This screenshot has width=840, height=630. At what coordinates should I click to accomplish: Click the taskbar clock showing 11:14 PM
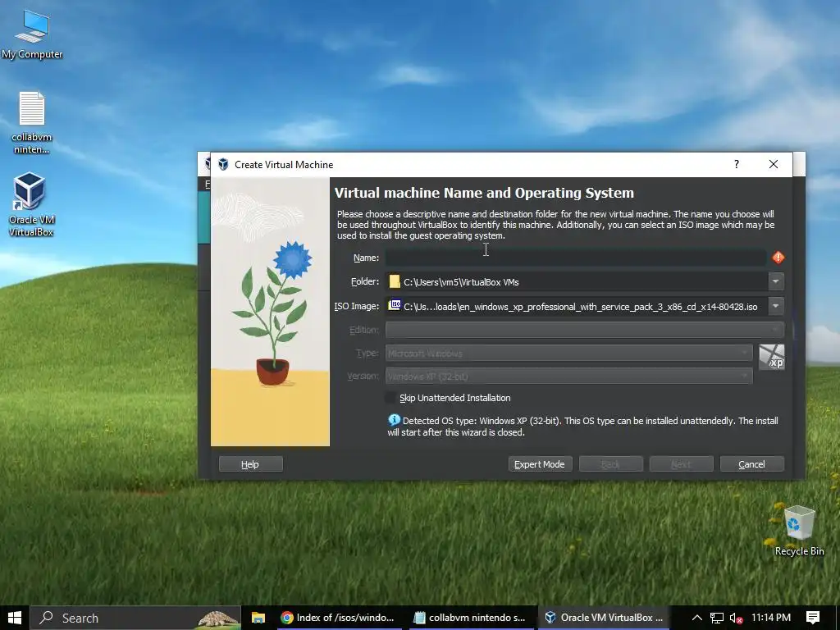click(771, 618)
